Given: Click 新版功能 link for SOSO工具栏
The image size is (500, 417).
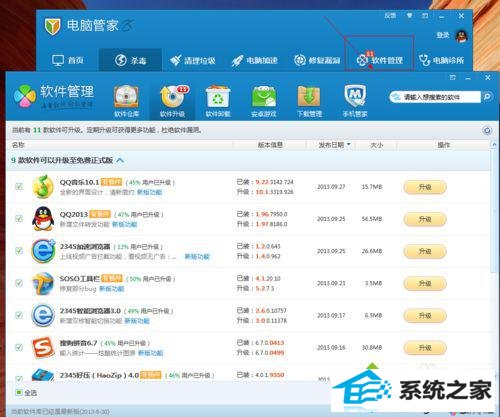Looking at the screenshot, I should [112, 289].
